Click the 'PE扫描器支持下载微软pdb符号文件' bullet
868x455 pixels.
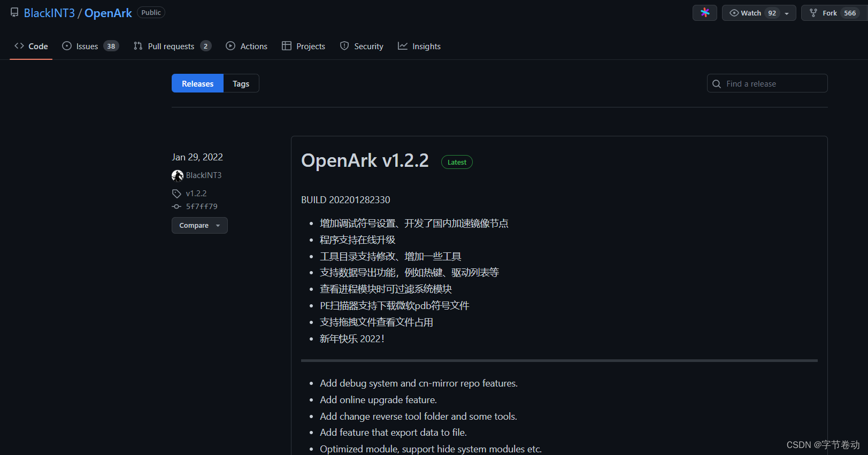point(395,306)
